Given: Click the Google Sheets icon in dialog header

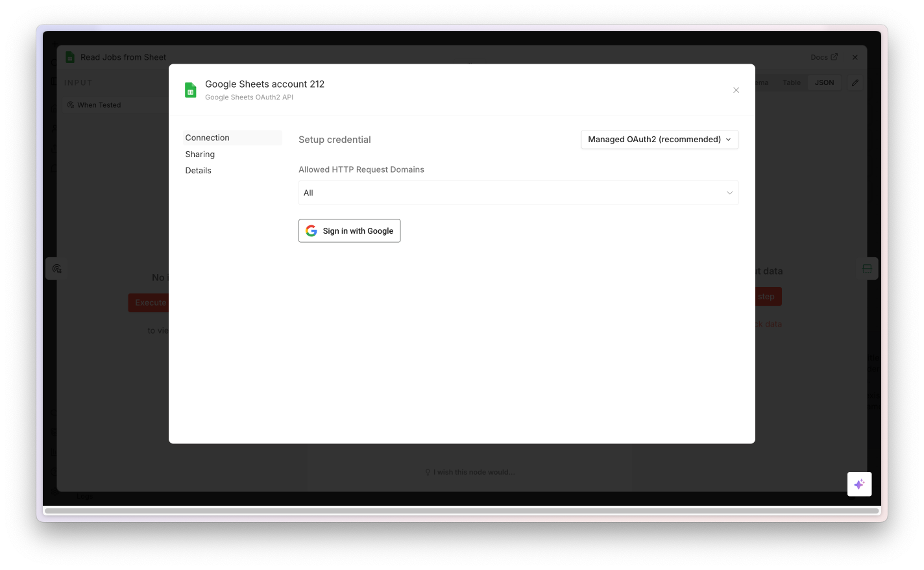Looking at the screenshot, I should 190,90.
